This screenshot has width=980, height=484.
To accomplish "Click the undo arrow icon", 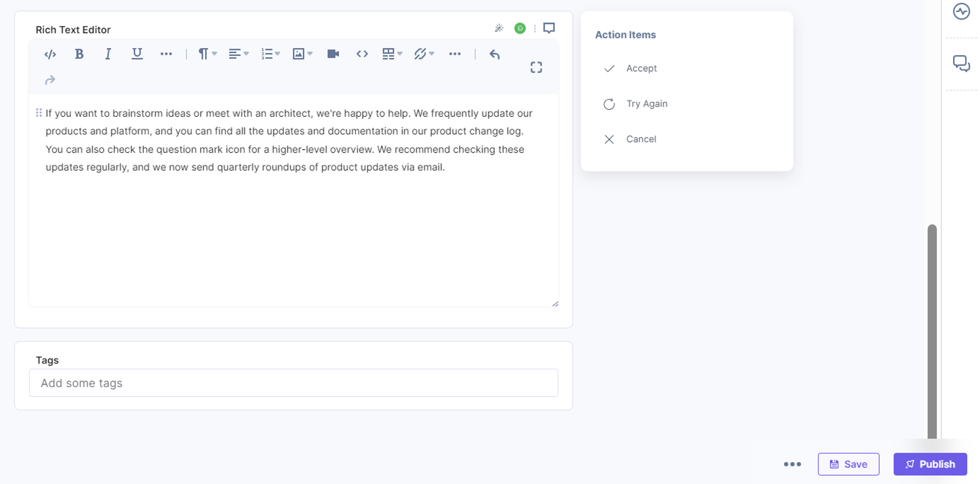I will pos(494,54).
